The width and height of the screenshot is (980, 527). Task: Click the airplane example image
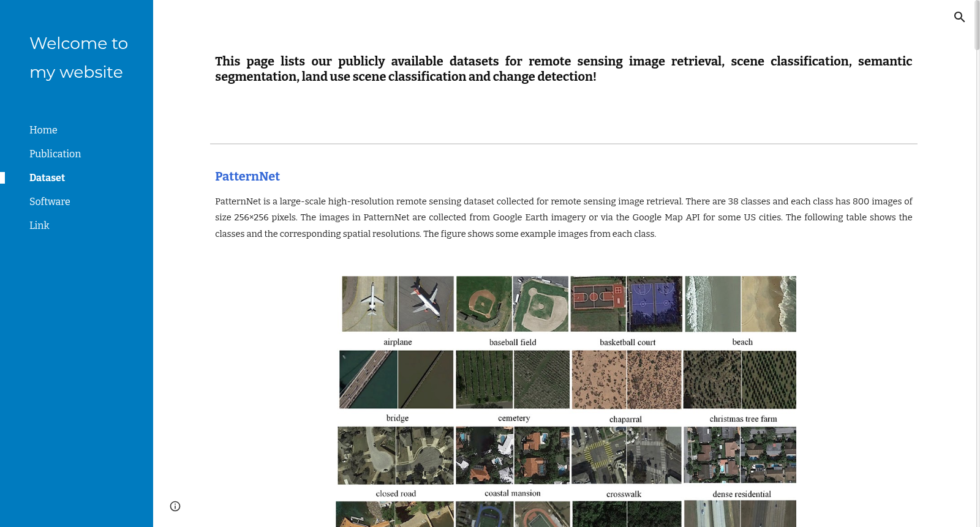[398, 304]
